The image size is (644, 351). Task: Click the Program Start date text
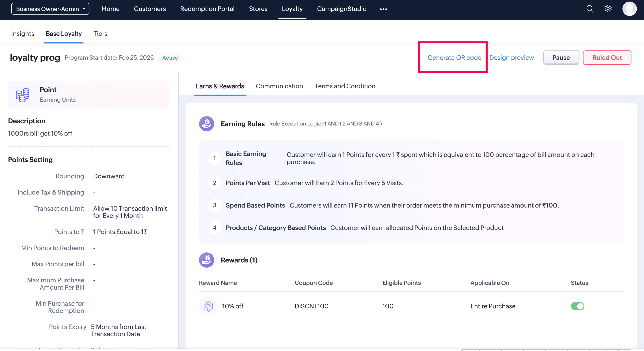109,58
